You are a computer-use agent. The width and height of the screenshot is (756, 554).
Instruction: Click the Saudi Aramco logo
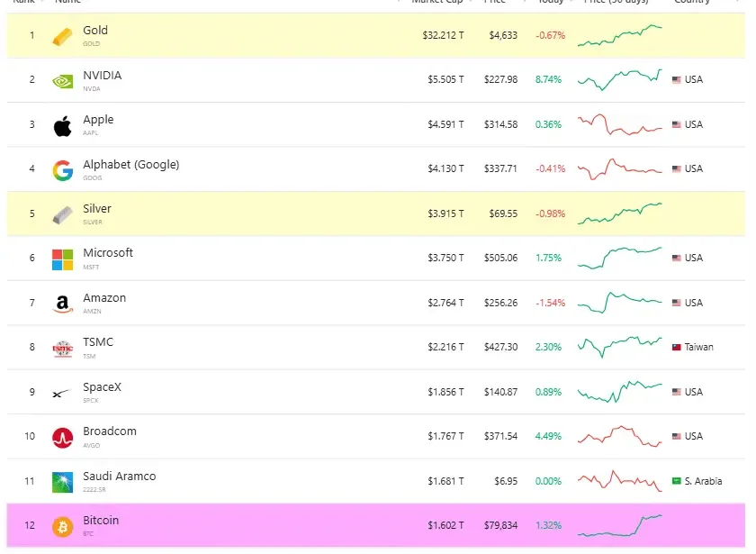click(63, 482)
